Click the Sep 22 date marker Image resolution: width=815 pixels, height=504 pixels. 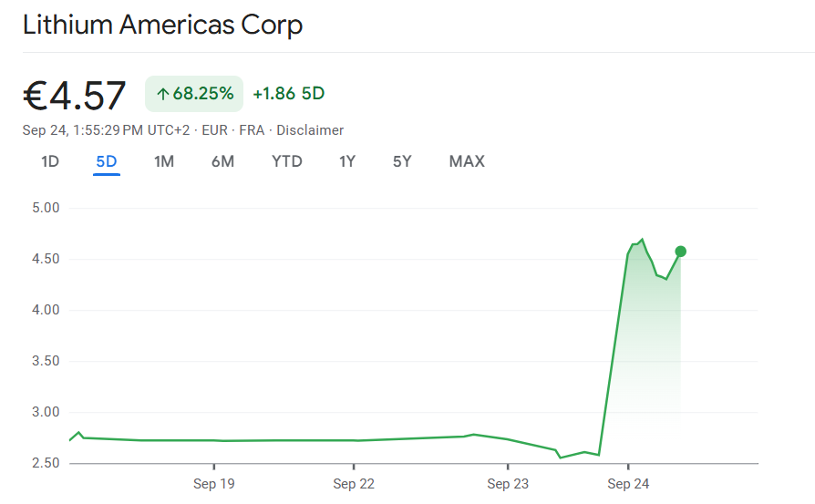(x=355, y=484)
